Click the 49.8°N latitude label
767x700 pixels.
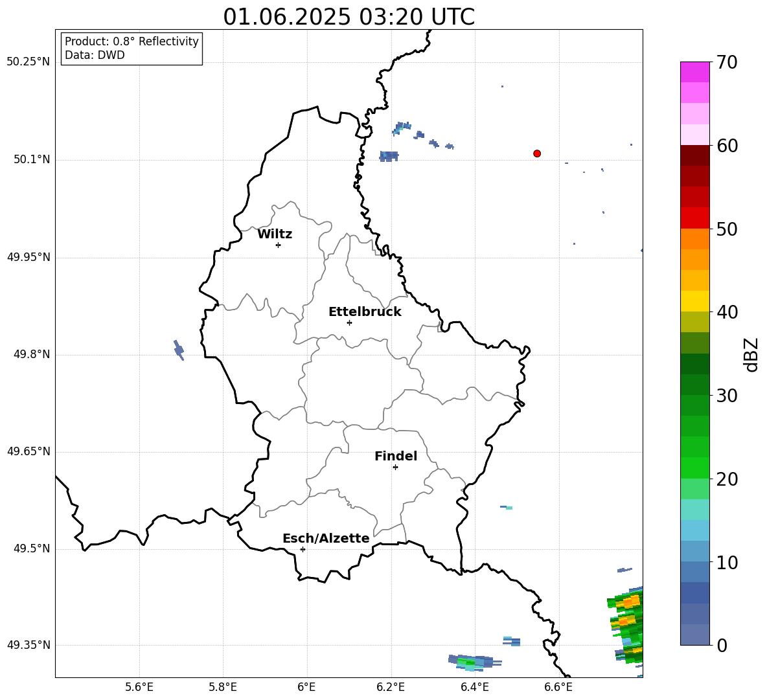point(32,354)
